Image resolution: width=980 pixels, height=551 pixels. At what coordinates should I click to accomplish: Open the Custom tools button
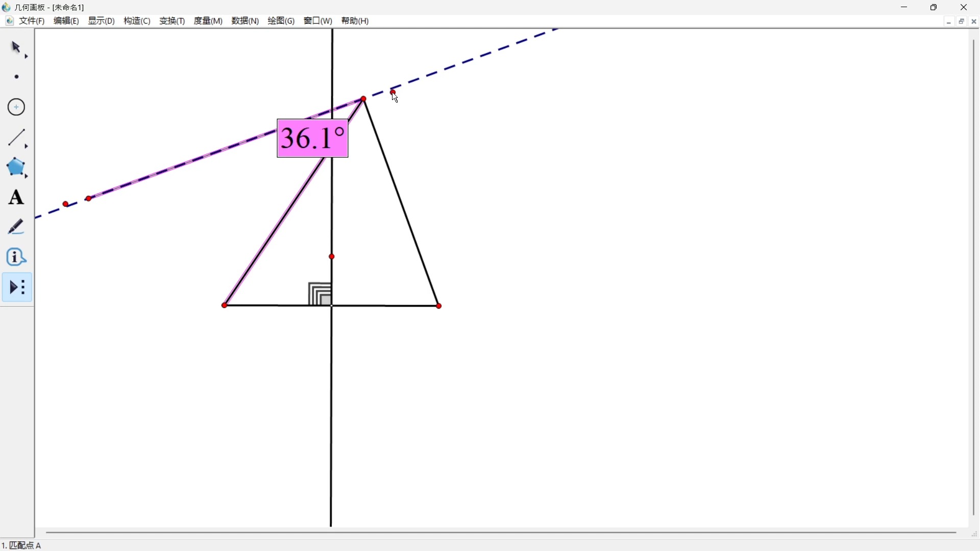click(17, 287)
